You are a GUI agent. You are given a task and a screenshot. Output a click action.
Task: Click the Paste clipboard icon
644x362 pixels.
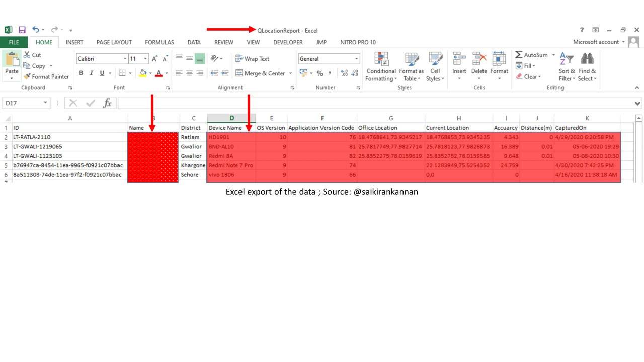(x=11, y=60)
